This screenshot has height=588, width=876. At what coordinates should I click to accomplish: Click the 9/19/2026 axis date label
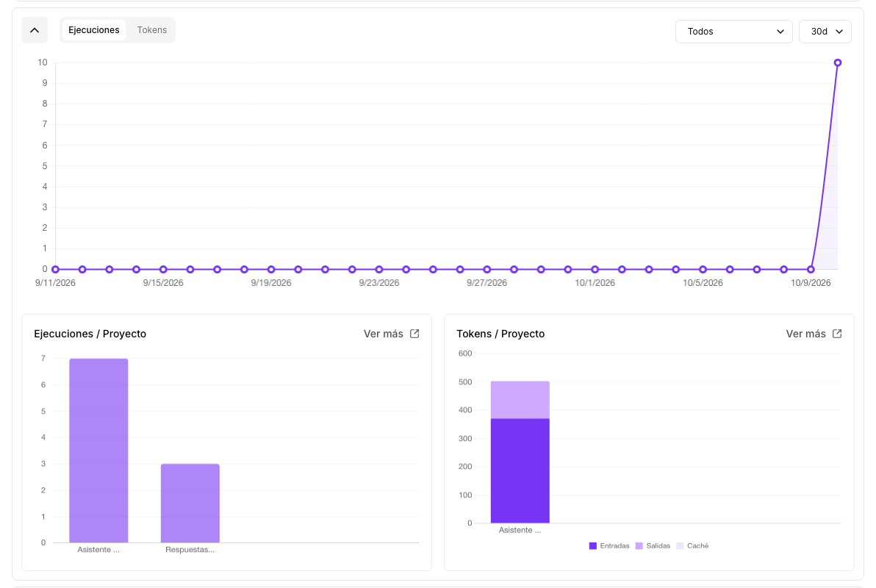[271, 283]
